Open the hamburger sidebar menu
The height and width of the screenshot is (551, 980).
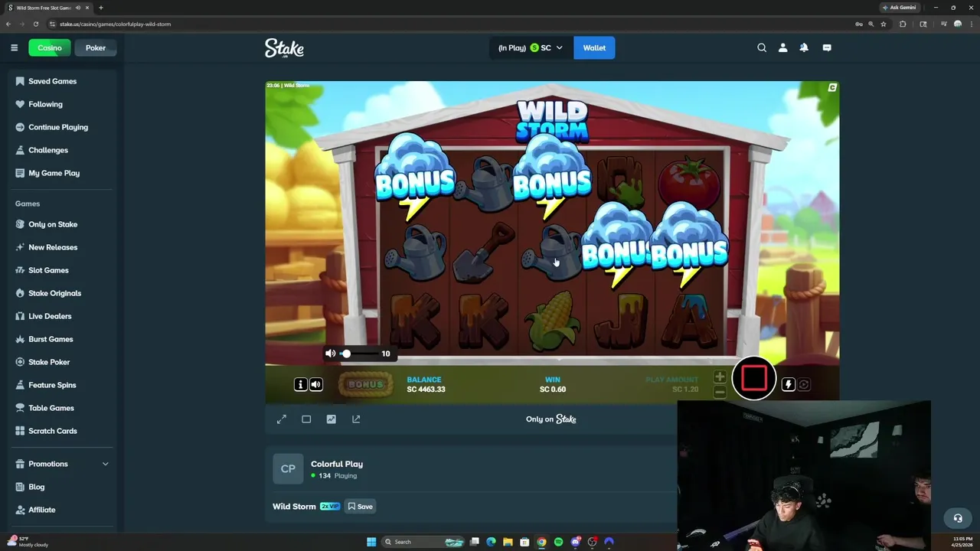pos(14,47)
